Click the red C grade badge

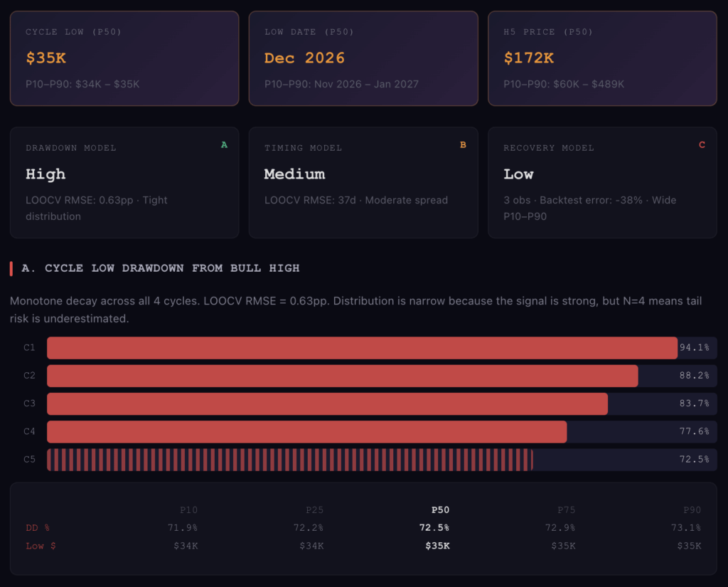(702, 145)
